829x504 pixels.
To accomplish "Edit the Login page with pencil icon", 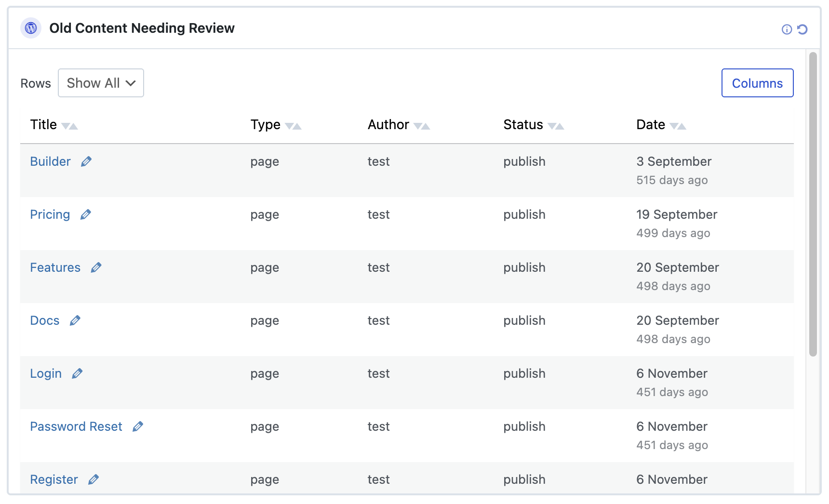I will (x=77, y=373).
